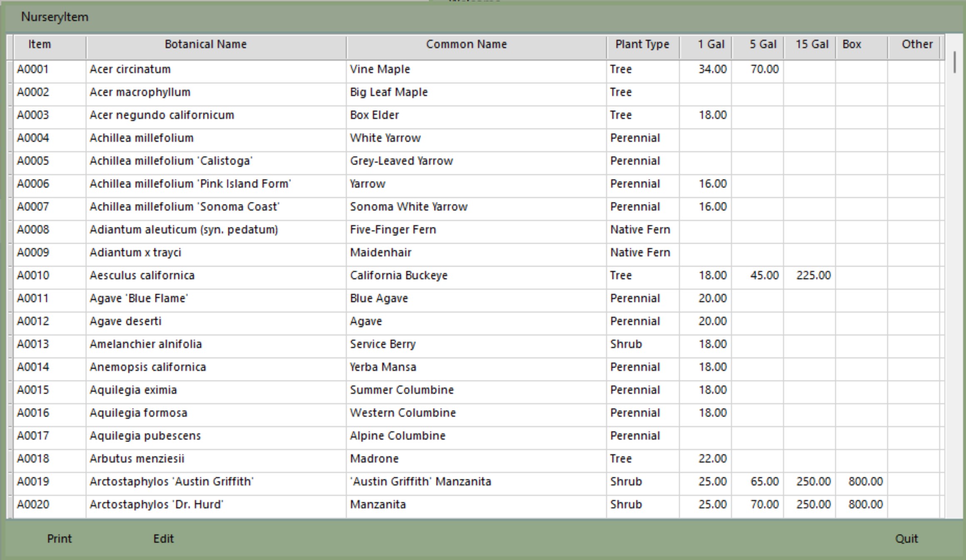Select the A0020 item code cell

pyautogui.click(x=33, y=504)
